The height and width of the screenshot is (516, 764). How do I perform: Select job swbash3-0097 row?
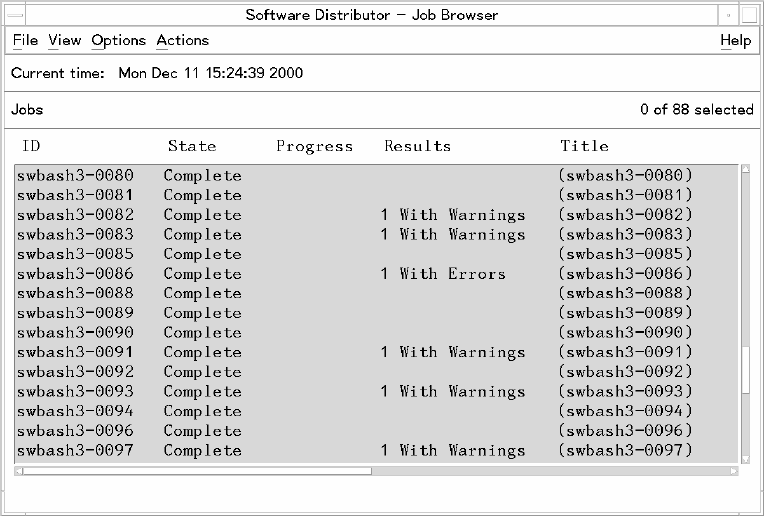click(x=75, y=451)
